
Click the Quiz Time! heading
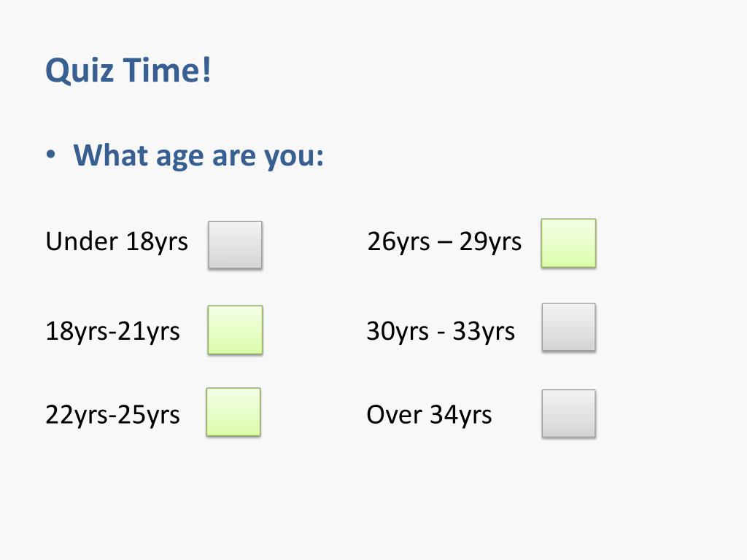pyautogui.click(x=128, y=71)
